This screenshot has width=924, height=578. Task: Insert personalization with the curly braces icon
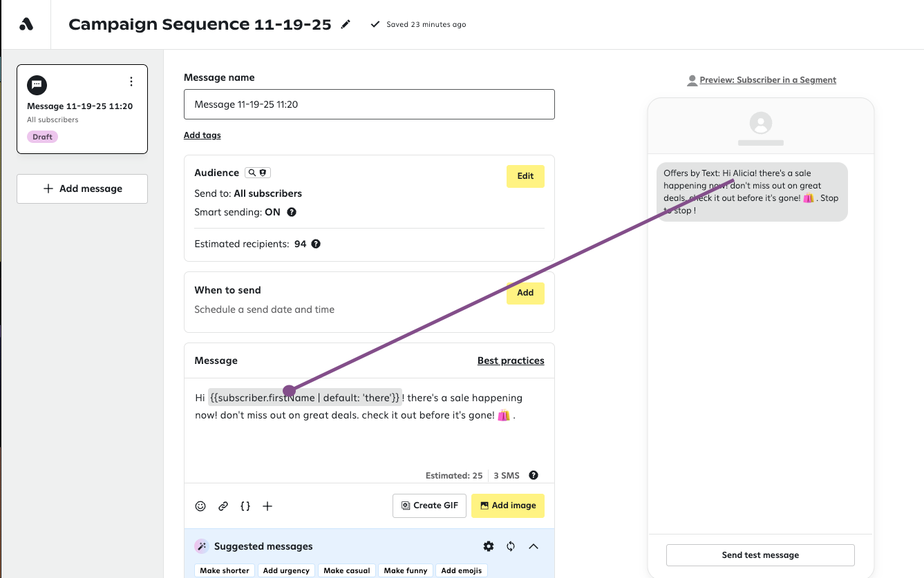coord(245,506)
